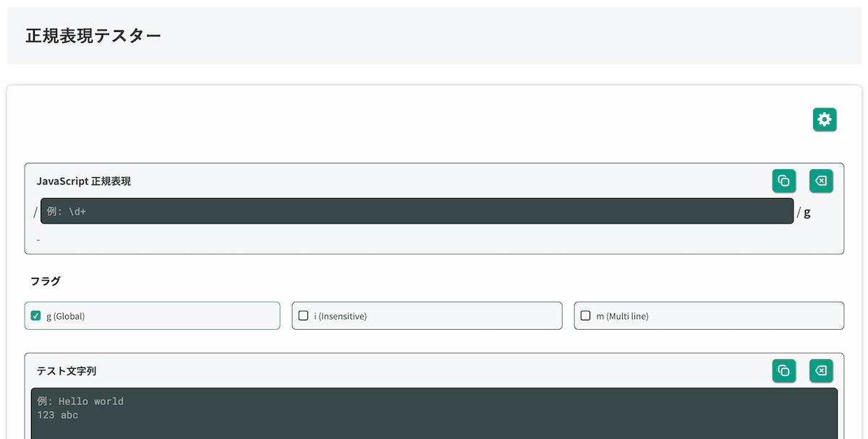Click the フラグ section heading
Image resolution: width=868 pixels, height=439 pixels.
click(x=46, y=281)
